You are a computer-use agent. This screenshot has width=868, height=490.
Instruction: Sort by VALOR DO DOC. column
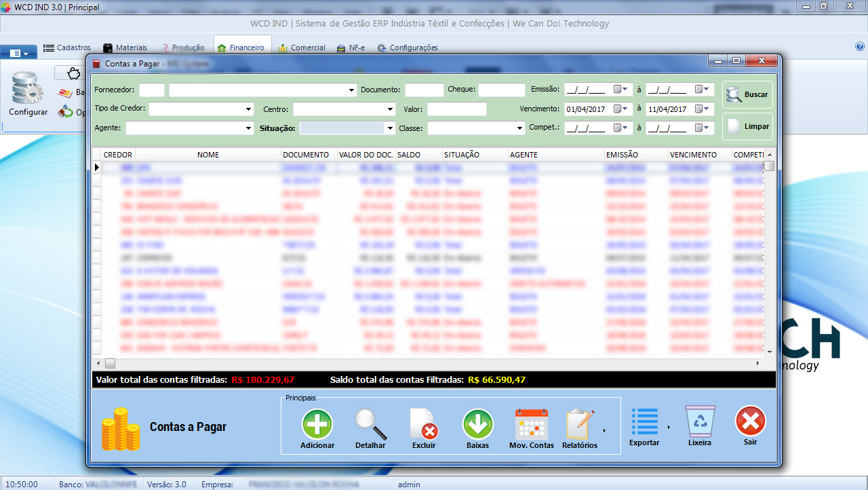point(366,155)
